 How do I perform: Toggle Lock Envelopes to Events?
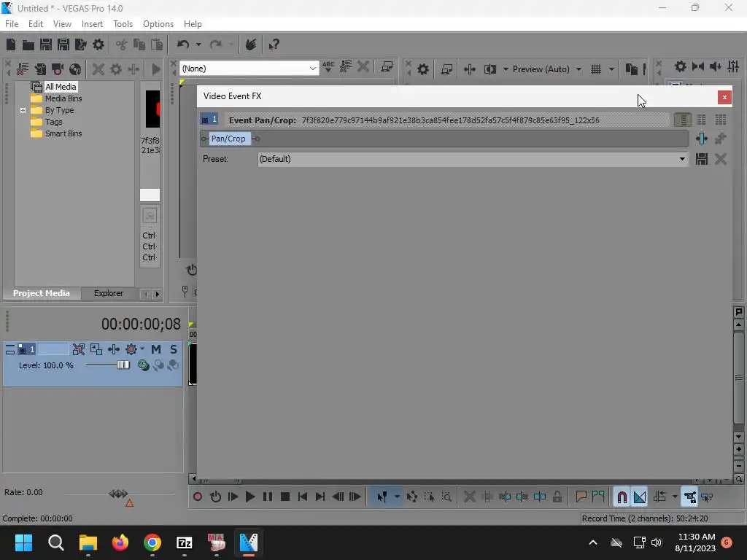point(689,497)
